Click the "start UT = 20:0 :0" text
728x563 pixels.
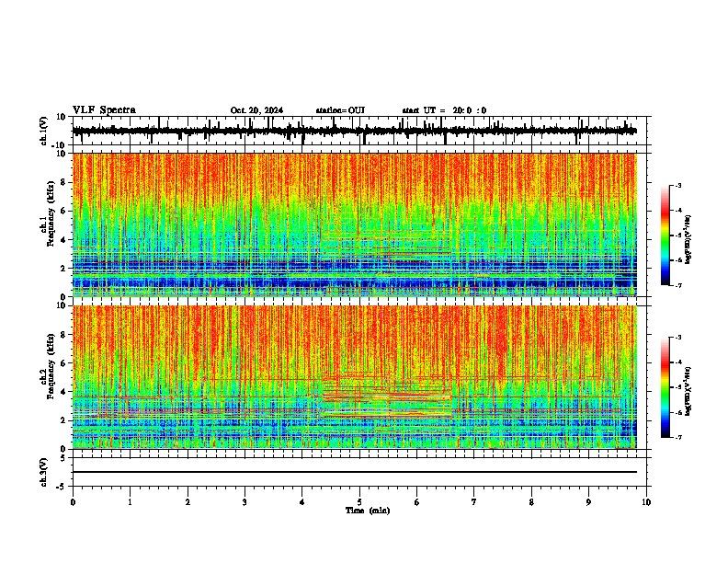(x=444, y=110)
